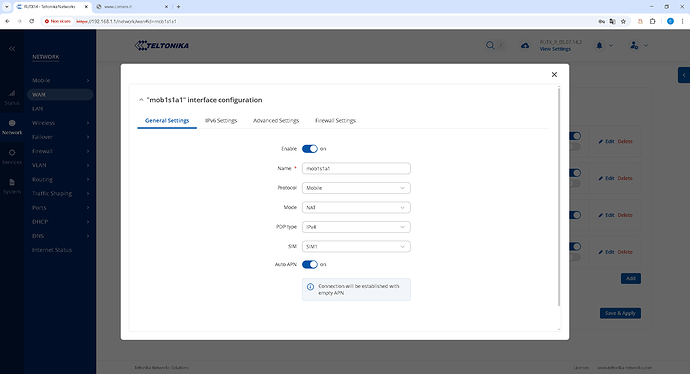690x374 pixels.
Task: Open the Advanced Settings tab
Action: (x=276, y=121)
